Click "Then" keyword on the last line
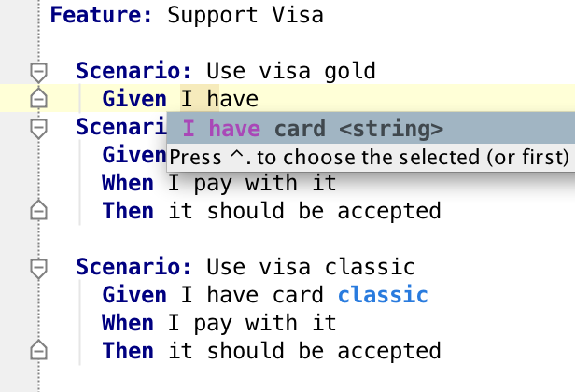The height and width of the screenshot is (392, 575). tap(128, 351)
